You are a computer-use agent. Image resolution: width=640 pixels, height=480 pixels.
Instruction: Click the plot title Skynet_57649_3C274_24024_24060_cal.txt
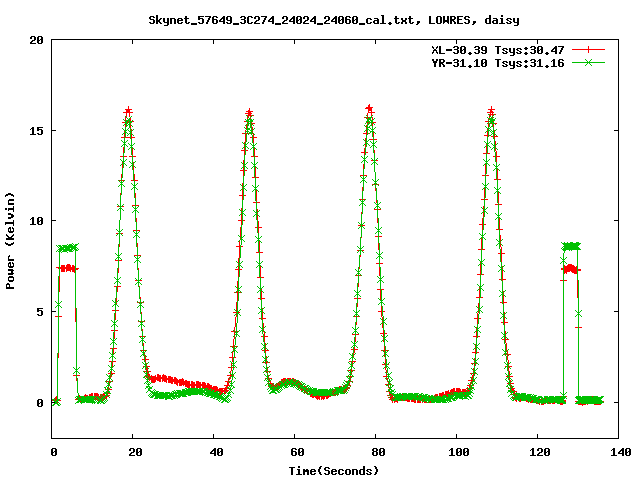(284, 20)
